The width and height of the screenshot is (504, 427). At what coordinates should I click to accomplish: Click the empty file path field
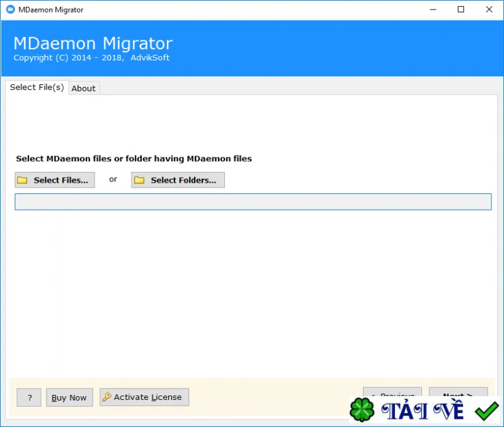click(x=253, y=202)
